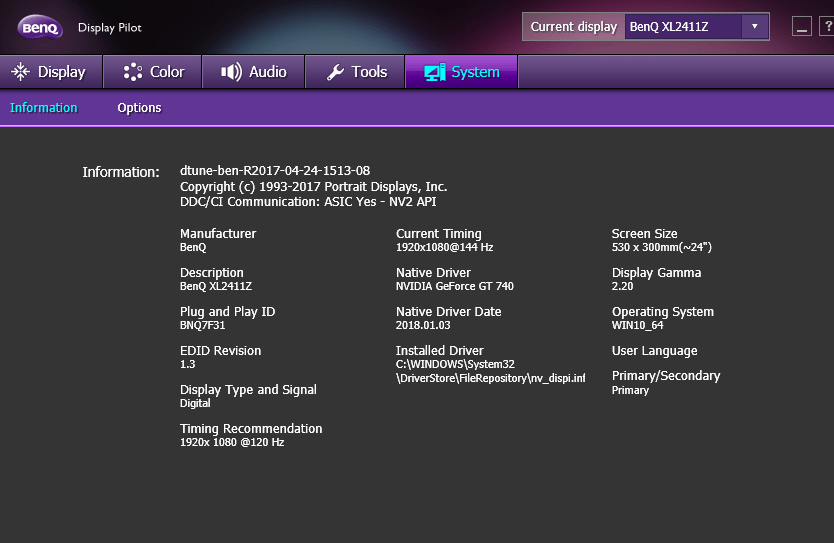Screen dimensions: 834x543
Task: Click Operating System value WIN10_64
Action: pyautogui.click(x=637, y=325)
